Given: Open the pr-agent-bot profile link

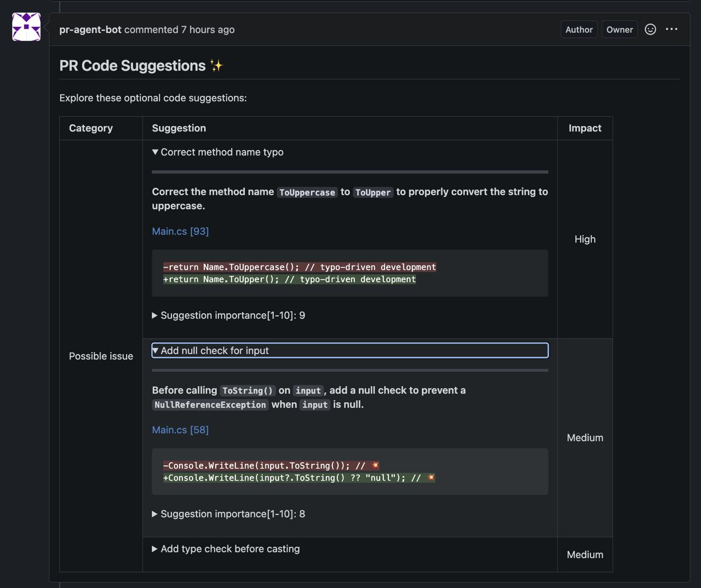Looking at the screenshot, I should click(x=90, y=30).
